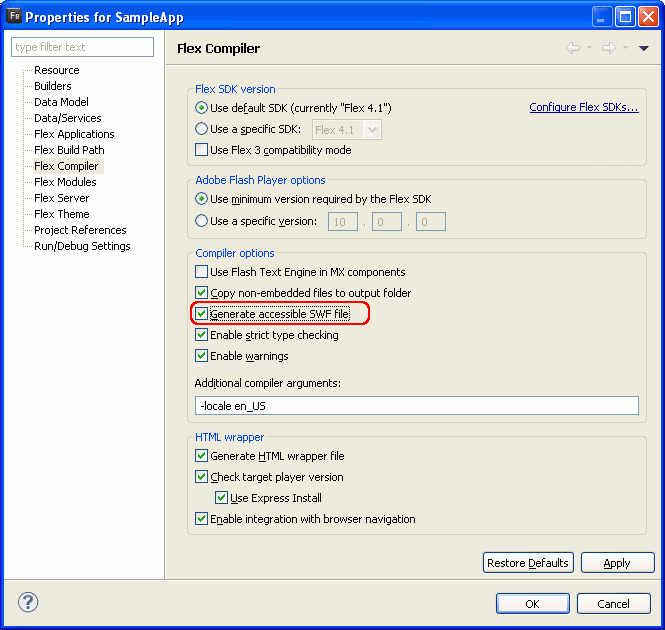Click the forward navigation arrow icon
This screenshot has width=665, height=630.
click(609, 48)
